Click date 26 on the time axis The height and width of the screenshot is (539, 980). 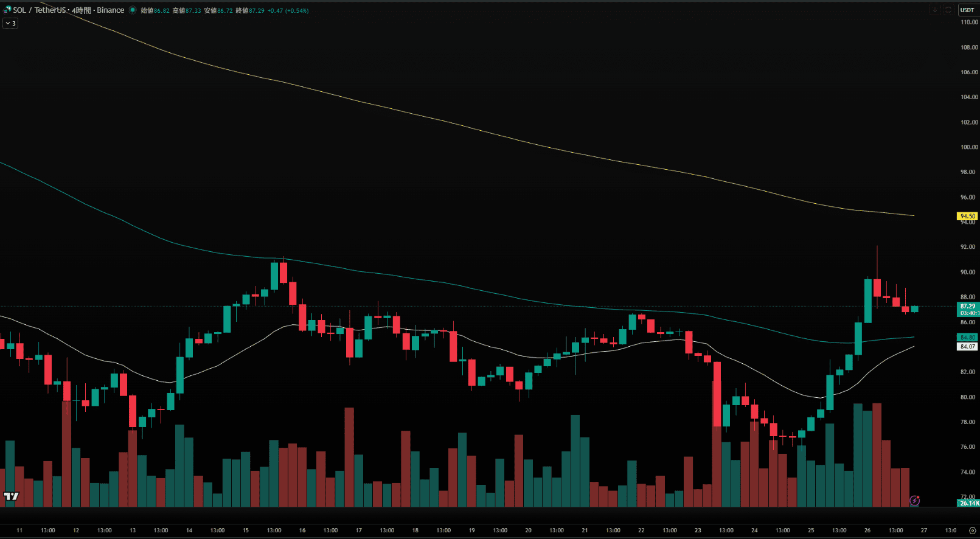(867, 530)
